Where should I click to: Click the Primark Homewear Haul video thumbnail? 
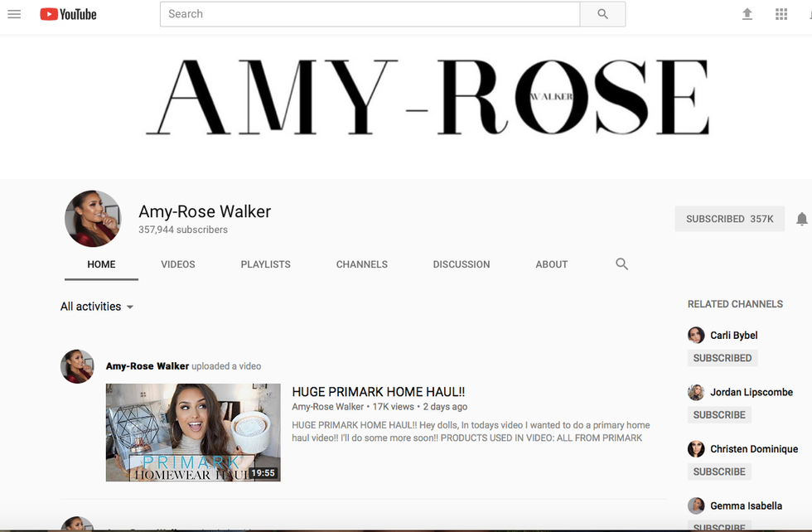pyautogui.click(x=193, y=433)
